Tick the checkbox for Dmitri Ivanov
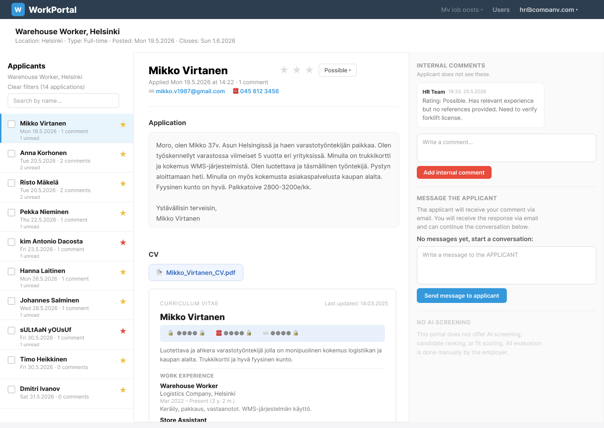The width and height of the screenshot is (604, 428). click(12, 389)
